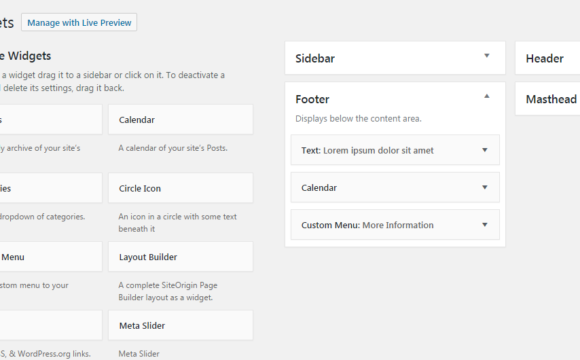Select the Meta Slider available widget
The height and width of the screenshot is (360, 580).
pyautogui.click(x=181, y=326)
